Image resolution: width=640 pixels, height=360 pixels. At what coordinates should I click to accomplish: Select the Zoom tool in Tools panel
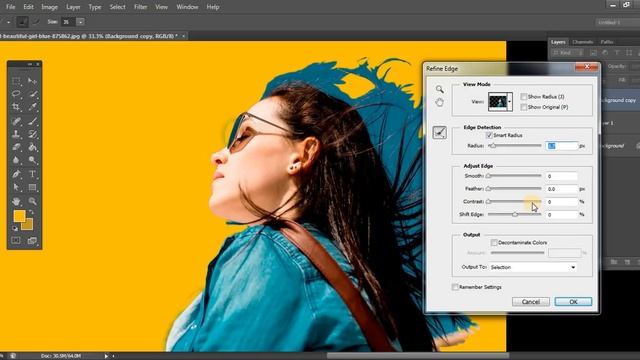pos(32,201)
